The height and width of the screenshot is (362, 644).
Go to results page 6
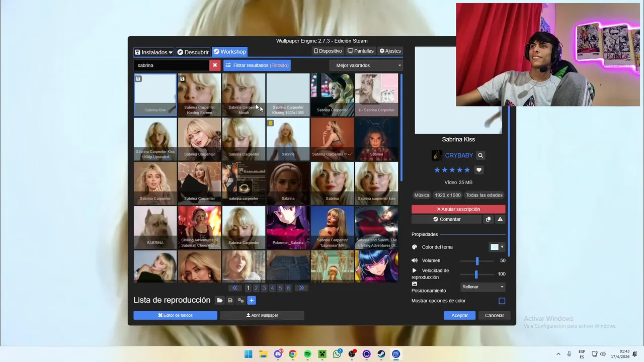point(288,288)
